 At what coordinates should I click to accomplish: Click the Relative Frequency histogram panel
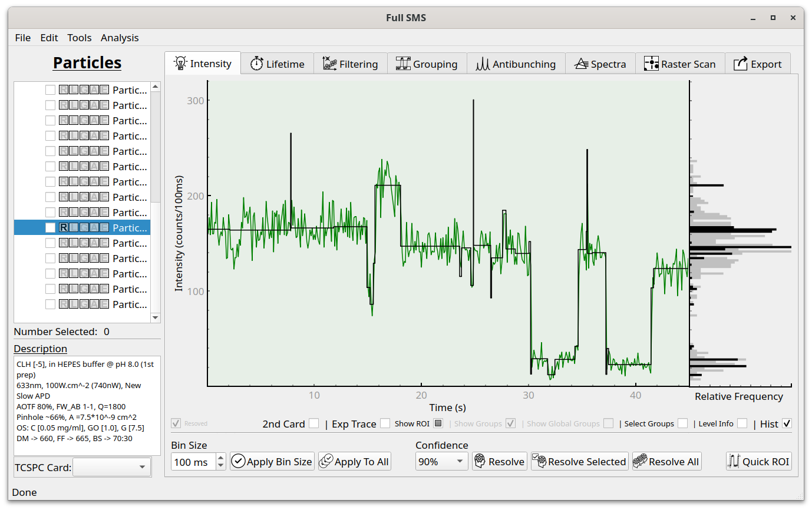coord(740,234)
